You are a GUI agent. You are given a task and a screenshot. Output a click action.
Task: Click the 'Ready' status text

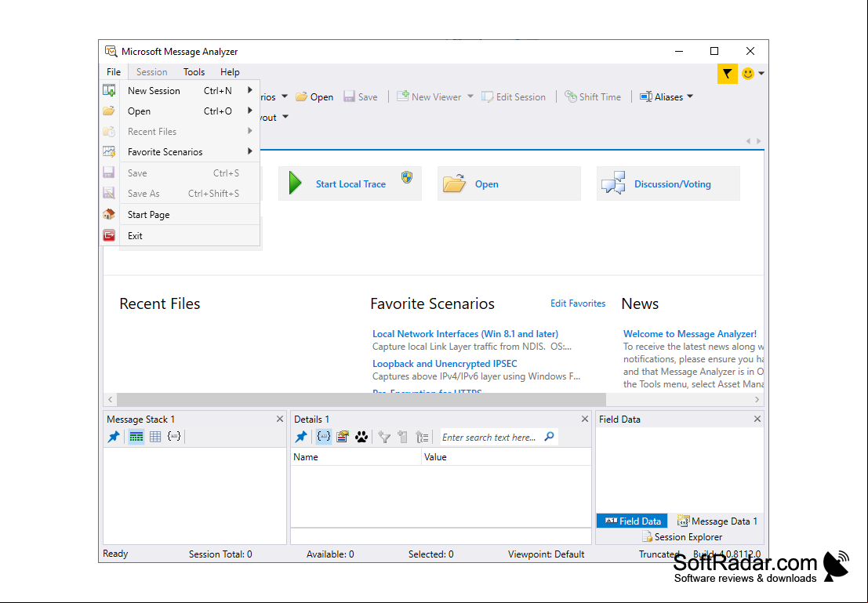pyautogui.click(x=115, y=554)
